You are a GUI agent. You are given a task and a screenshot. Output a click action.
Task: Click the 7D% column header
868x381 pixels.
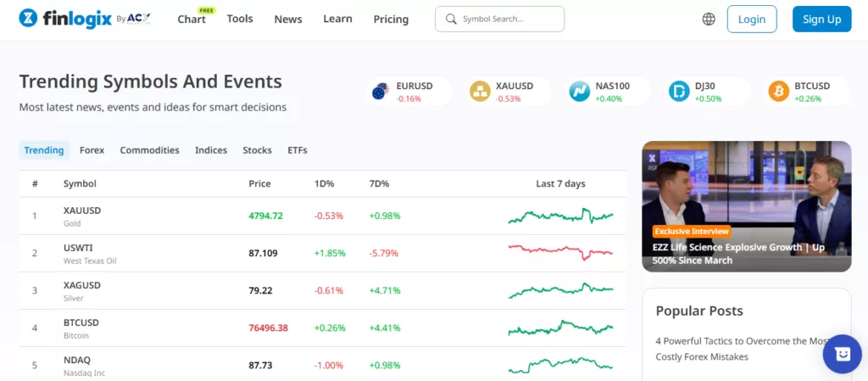click(379, 184)
